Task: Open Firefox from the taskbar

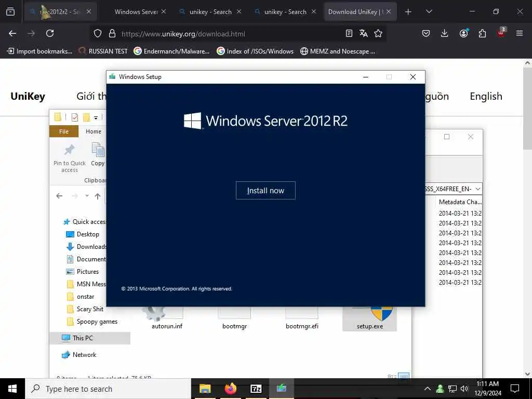Action: tap(230, 389)
